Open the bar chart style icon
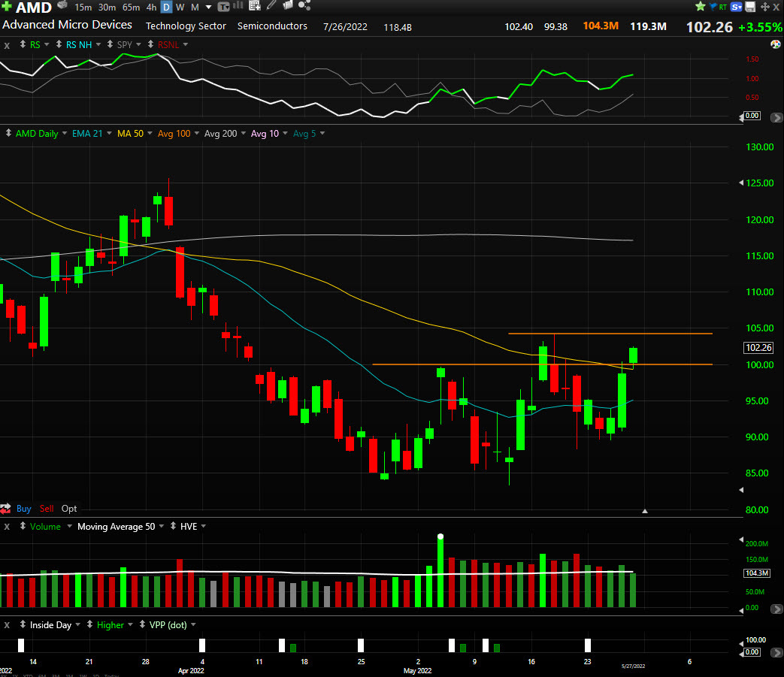 tap(238, 6)
